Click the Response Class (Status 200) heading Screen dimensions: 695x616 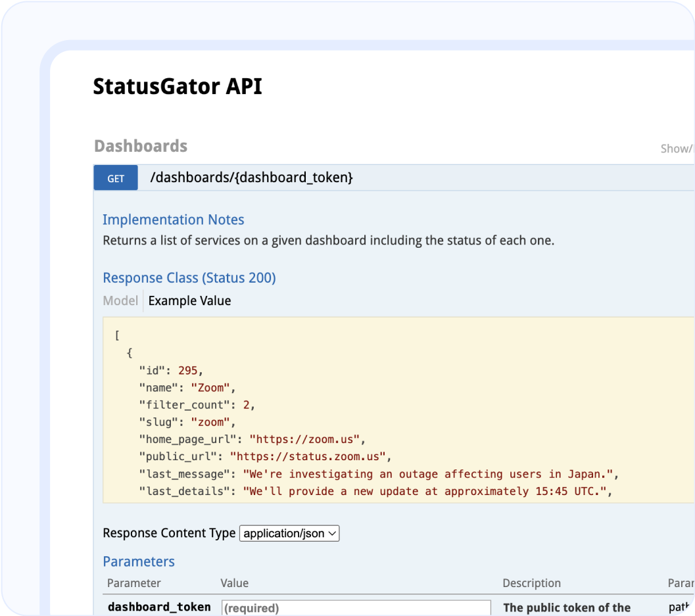189,277
